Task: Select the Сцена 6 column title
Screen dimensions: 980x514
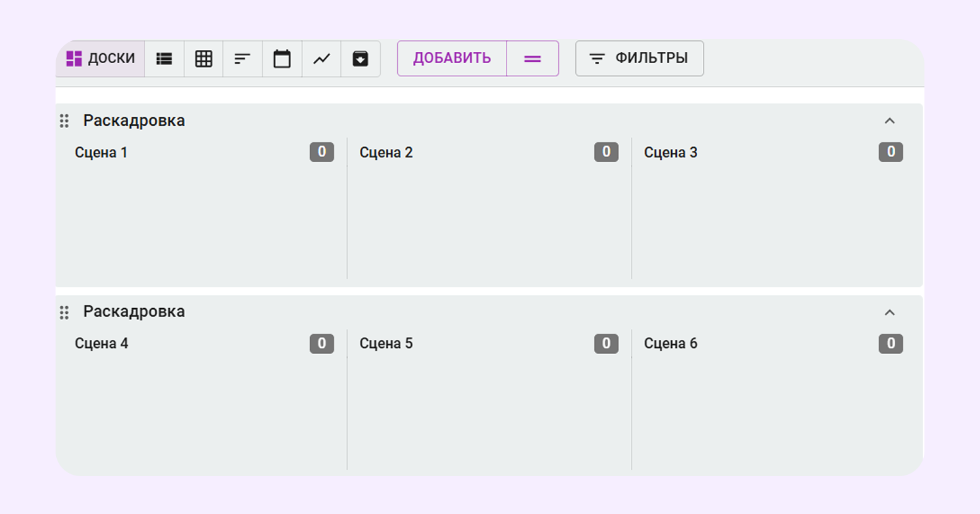Action: click(670, 344)
